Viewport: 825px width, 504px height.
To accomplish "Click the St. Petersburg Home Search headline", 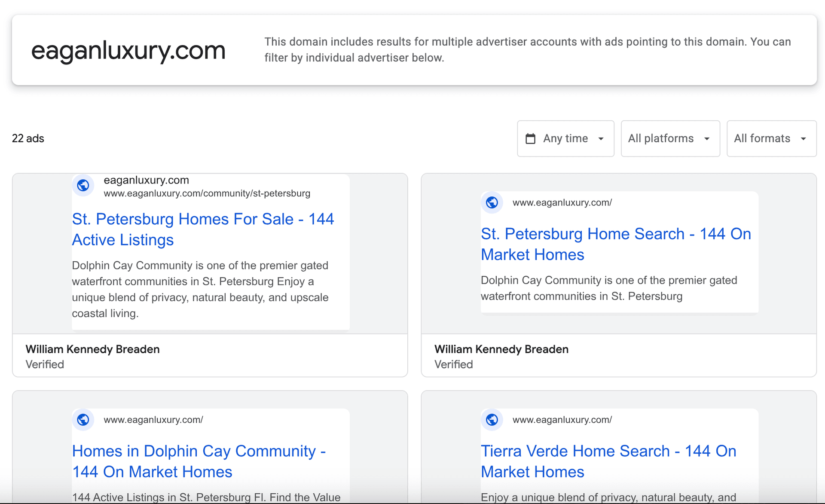I will 616,244.
